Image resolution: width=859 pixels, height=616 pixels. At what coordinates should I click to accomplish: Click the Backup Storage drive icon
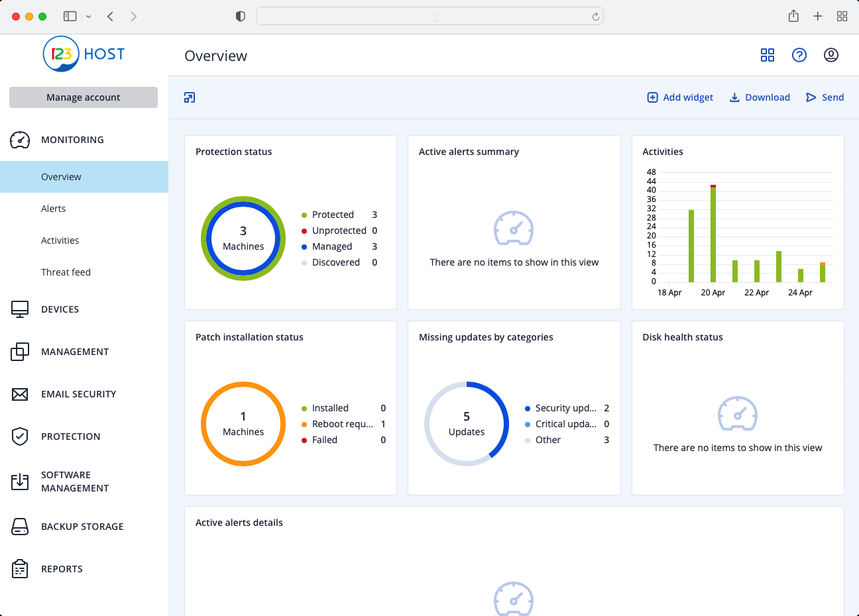click(20, 527)
